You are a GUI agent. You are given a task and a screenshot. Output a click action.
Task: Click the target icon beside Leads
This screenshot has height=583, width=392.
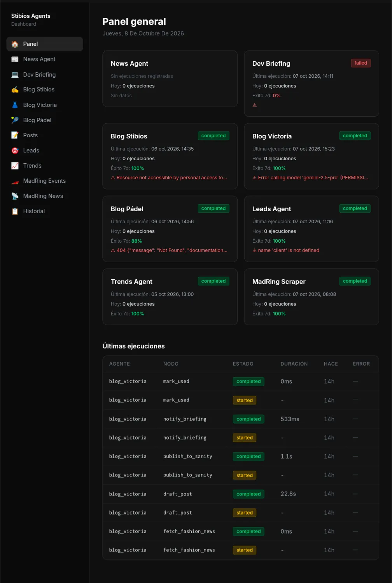[x=15, y=151]
